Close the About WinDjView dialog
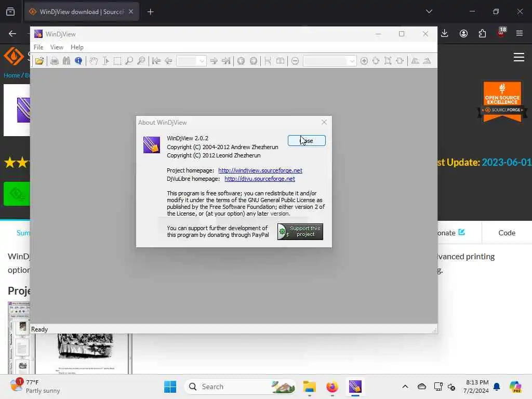 [324, 122]
